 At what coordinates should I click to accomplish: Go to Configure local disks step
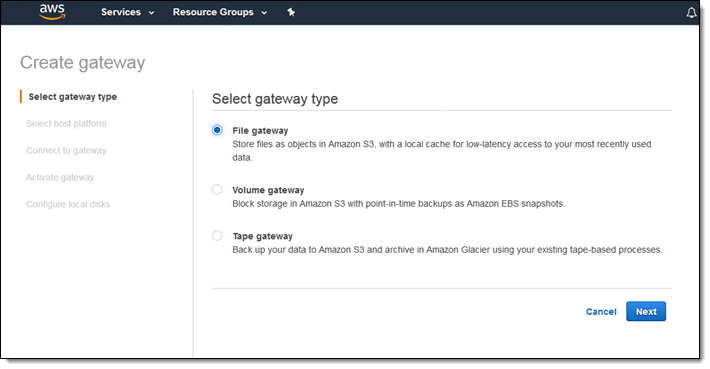68,204
